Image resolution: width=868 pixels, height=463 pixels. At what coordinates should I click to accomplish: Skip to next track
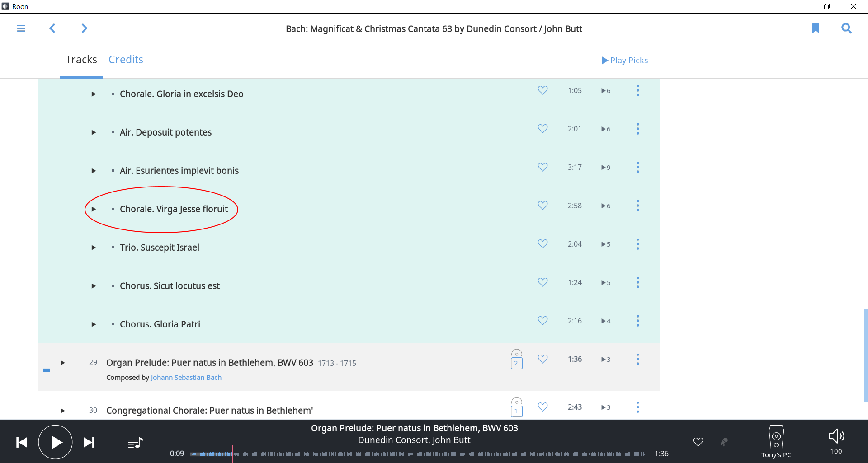click(89, 442)
